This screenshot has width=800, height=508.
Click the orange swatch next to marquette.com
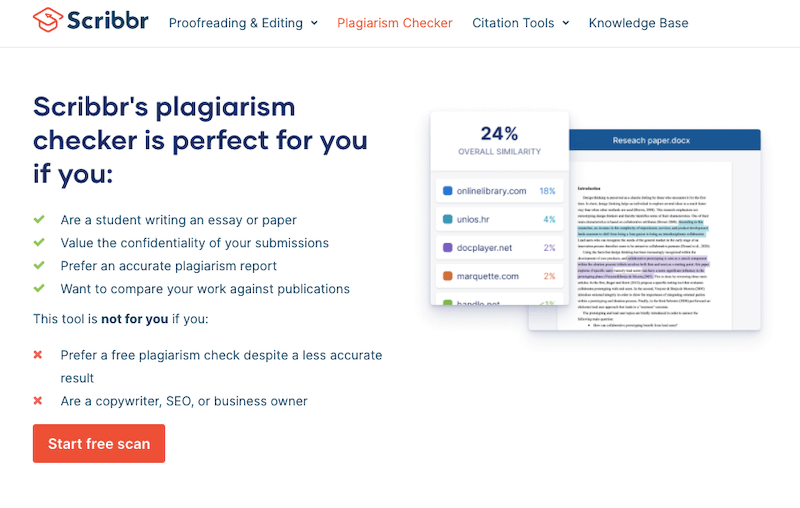[447, 276]
